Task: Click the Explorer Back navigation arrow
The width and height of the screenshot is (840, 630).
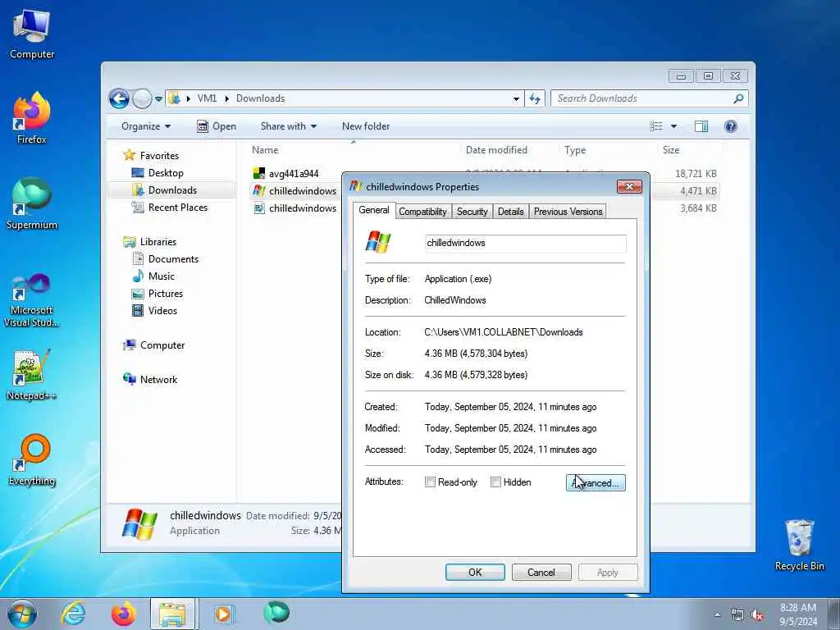Action: 120,98
